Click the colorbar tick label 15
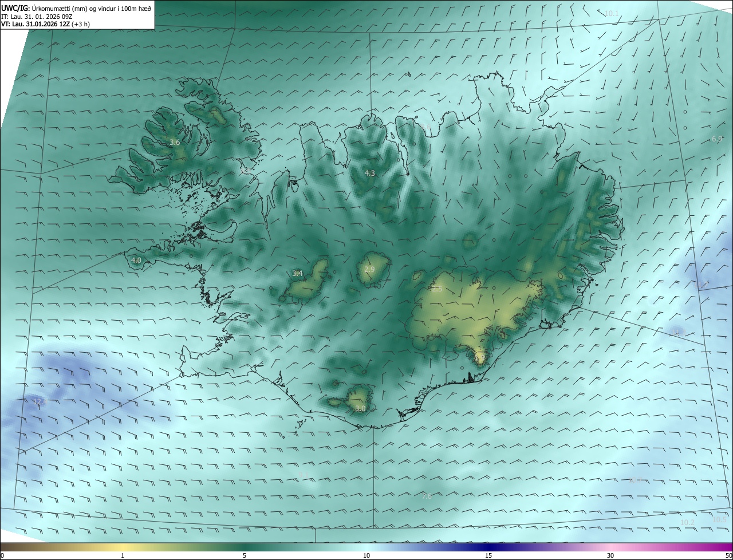Viewport: 733px width, 560px height. click(x=488, y=555)
